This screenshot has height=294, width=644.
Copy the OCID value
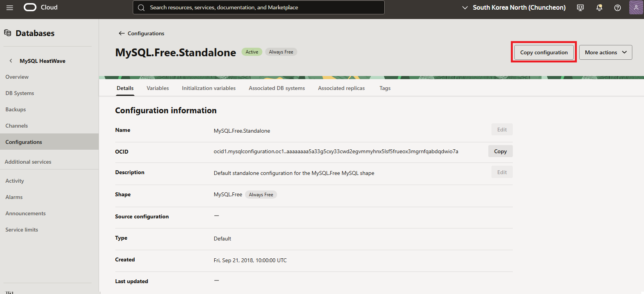[500, 151]
